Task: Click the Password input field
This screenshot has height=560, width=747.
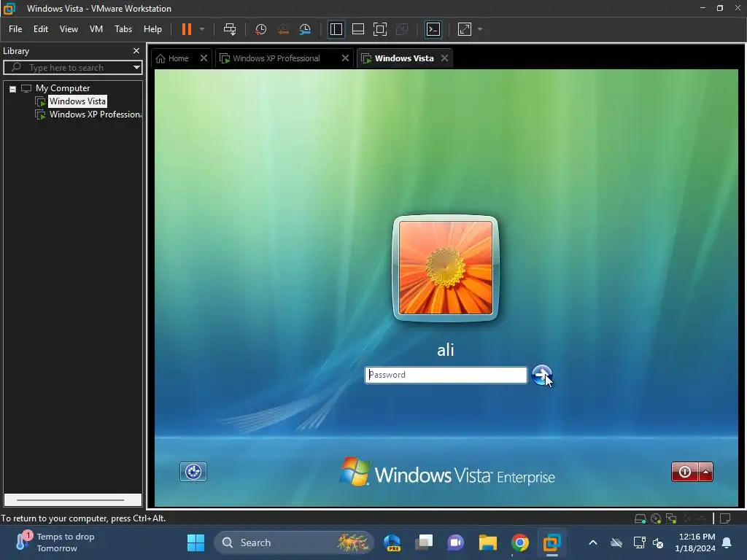Action: (446, 375)
